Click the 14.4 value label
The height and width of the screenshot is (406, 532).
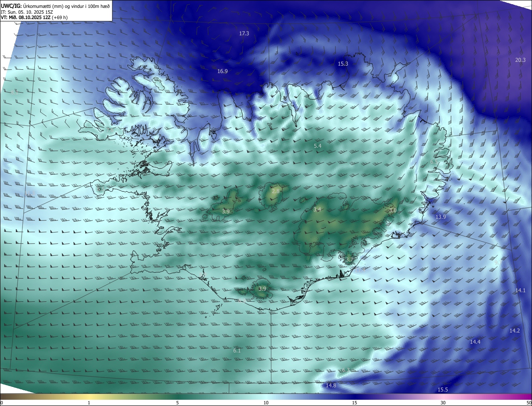(x=475, y=342)
